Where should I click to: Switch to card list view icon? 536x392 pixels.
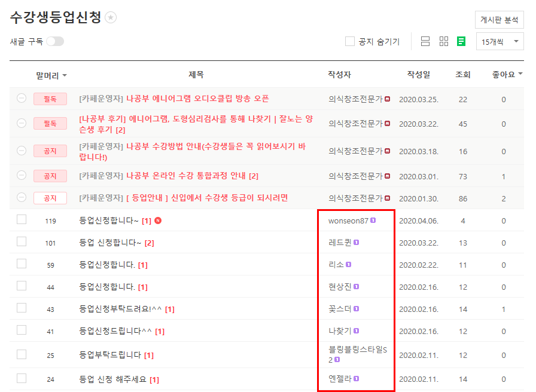425,42
